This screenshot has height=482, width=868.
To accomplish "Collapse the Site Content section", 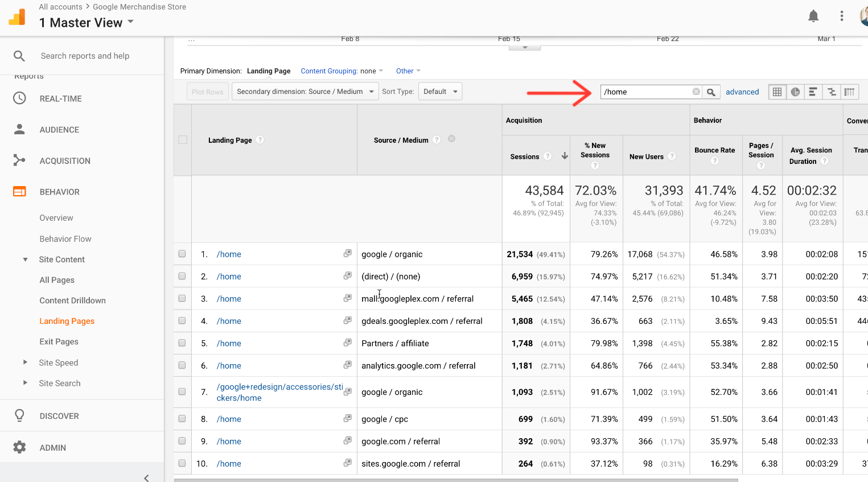I will [x=25, y=259].
